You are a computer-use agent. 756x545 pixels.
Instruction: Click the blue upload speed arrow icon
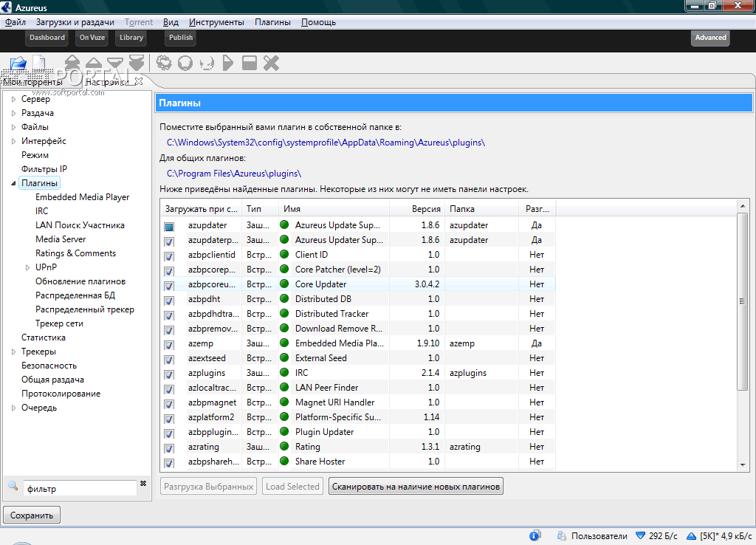pyautogui.click(x=691, y=535)
